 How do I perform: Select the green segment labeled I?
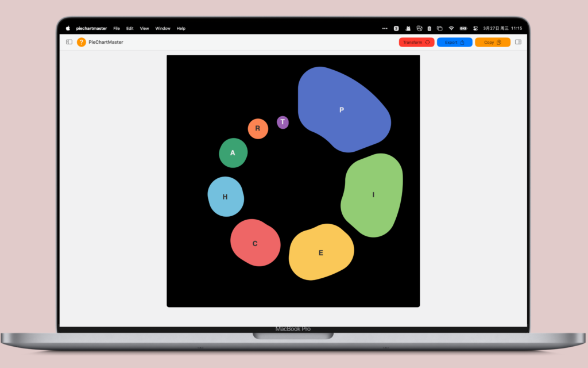373,195
